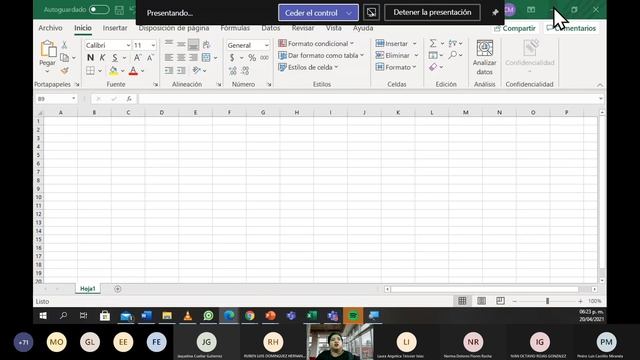Click the clear eraser icon
The width and height of the screenshot is (640, 360).
433,67
